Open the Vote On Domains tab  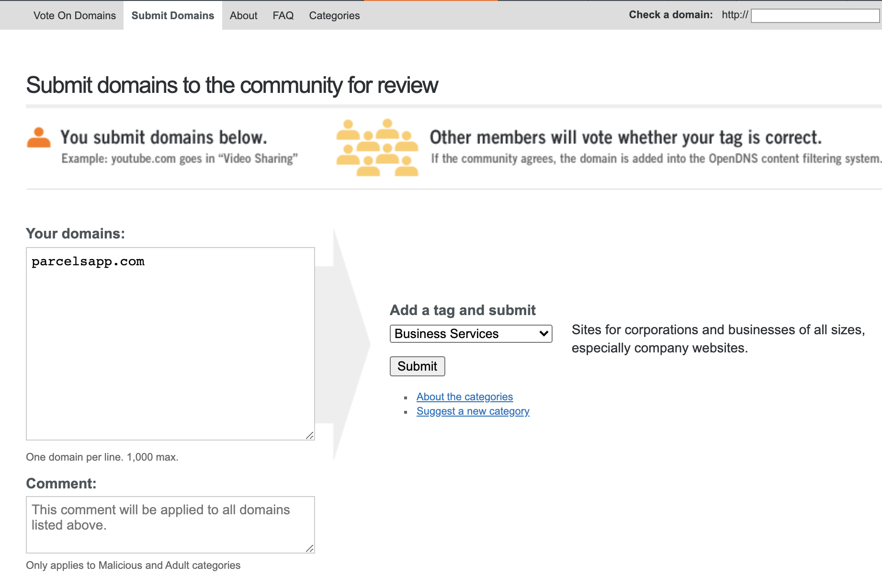coord(75,15)
